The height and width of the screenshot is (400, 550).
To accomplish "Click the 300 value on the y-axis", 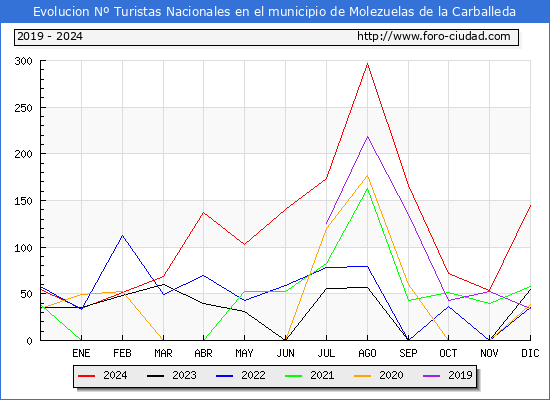I will (x=24, y=61).
